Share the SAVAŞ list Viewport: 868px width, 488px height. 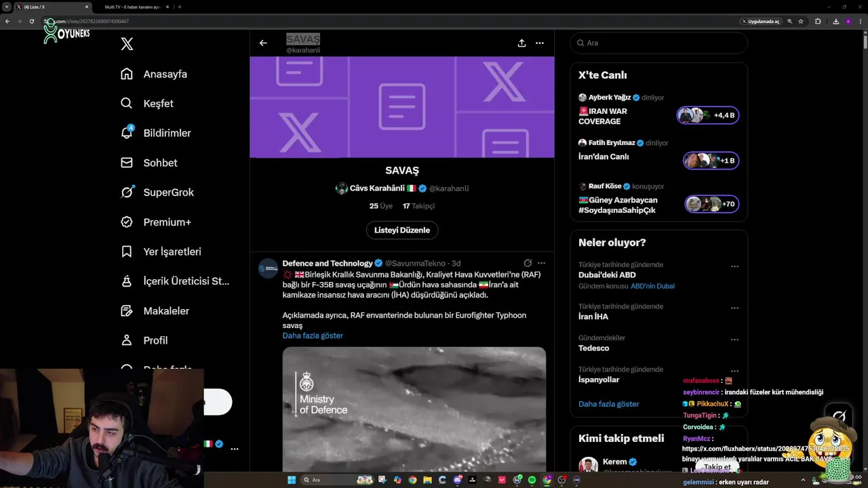(x=521, y=43)
